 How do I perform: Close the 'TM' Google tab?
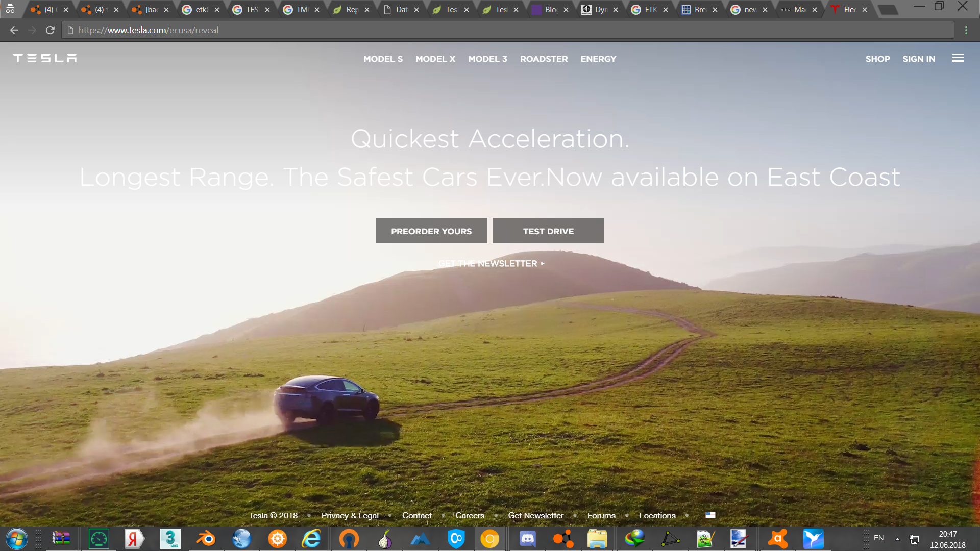(x=317, y=10)
